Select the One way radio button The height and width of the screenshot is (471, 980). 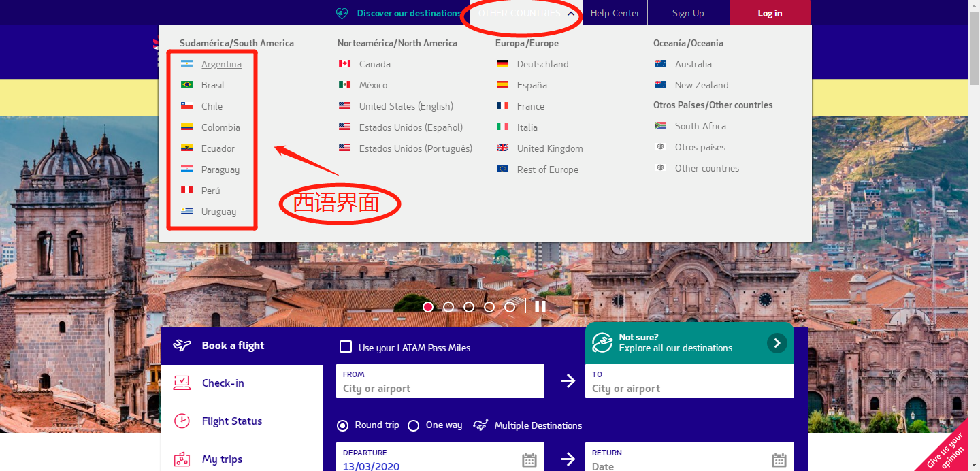tap(413, 425)
